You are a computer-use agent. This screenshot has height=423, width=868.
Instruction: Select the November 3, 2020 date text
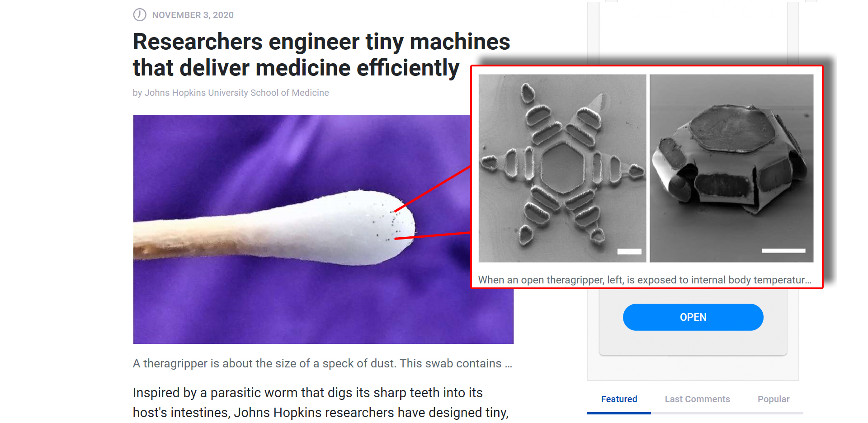coord(193,15)
